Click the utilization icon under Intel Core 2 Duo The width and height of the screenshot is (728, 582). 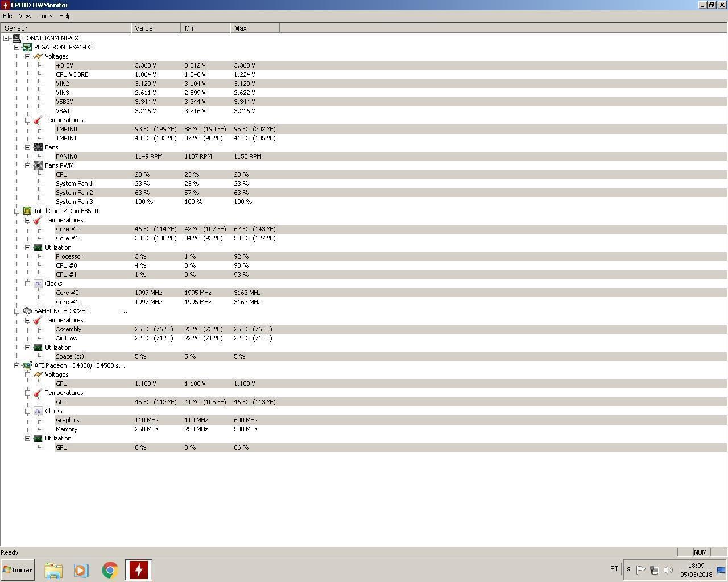[38, 247]
